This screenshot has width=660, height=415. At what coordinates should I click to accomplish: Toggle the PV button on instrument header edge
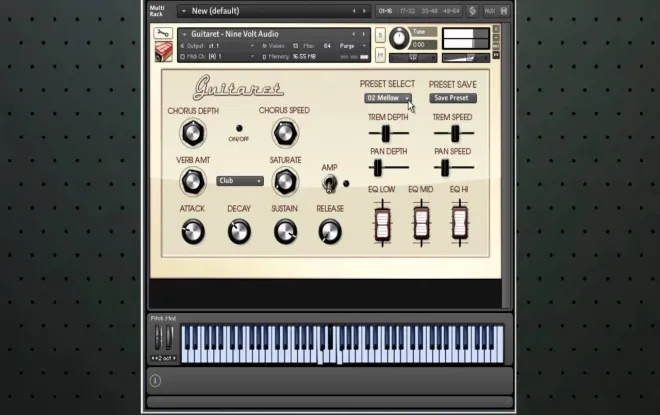click(x=496, y=55)
